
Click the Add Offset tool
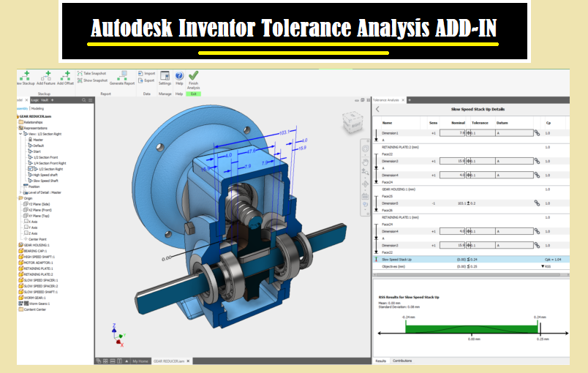[x=66, y=78]
